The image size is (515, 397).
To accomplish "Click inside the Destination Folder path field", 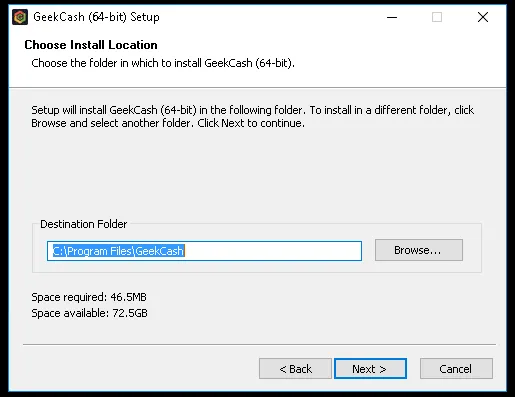I will pos(204,251).
